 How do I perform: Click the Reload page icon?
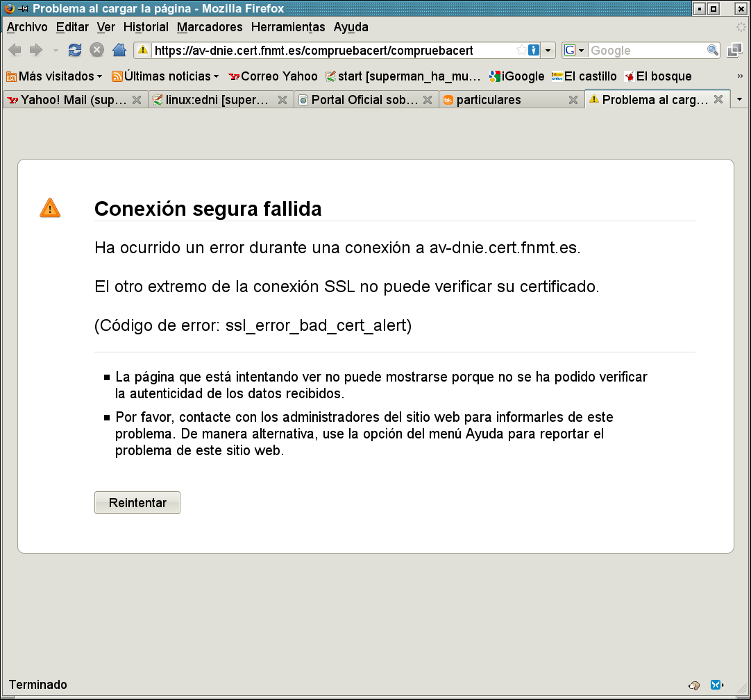click(75, 50)
